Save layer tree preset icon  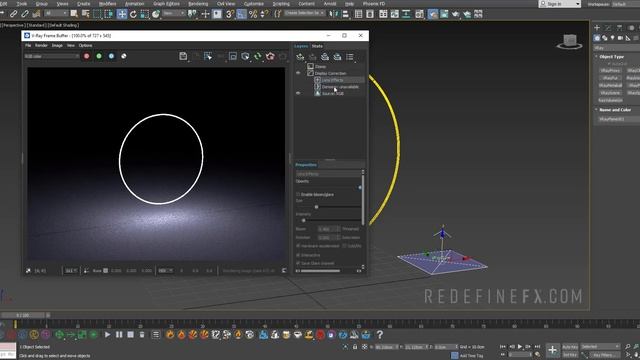(325, 57)
